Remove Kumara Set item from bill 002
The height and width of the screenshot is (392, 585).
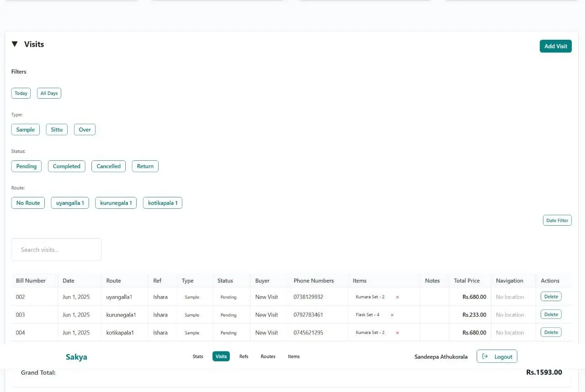(397, 297)
